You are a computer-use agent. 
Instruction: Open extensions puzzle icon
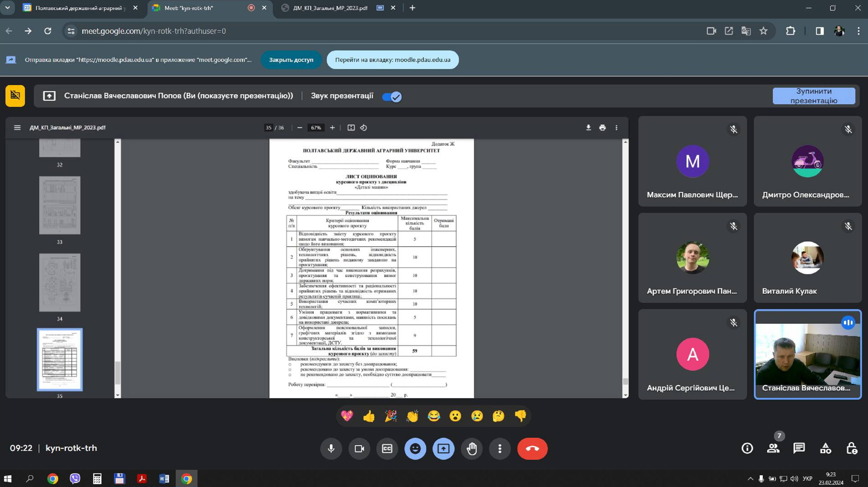791,31
